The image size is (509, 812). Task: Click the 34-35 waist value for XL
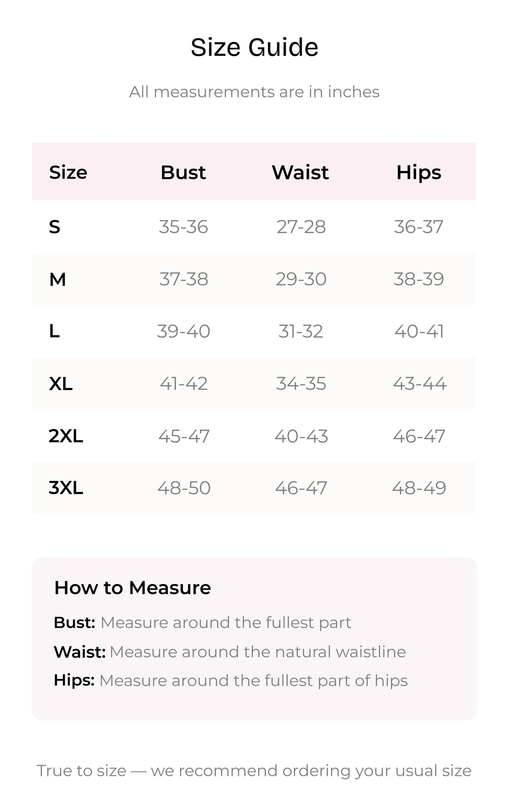coord(301,383)
